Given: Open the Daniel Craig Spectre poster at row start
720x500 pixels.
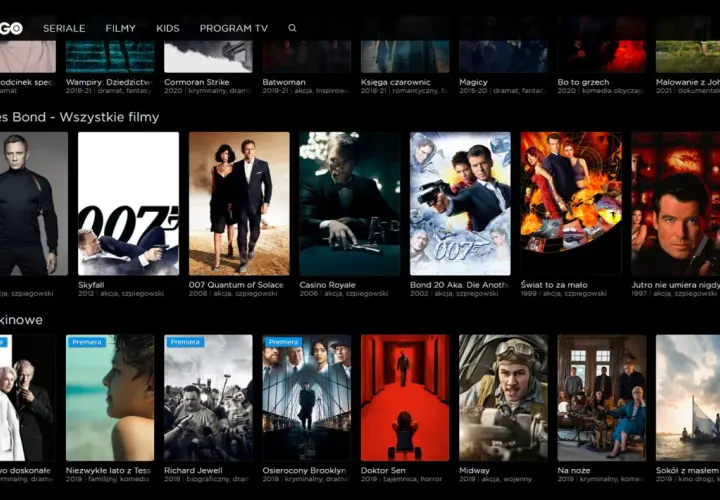Looking at the screenshot, I should pyautogui.click(x=34, y=203).
